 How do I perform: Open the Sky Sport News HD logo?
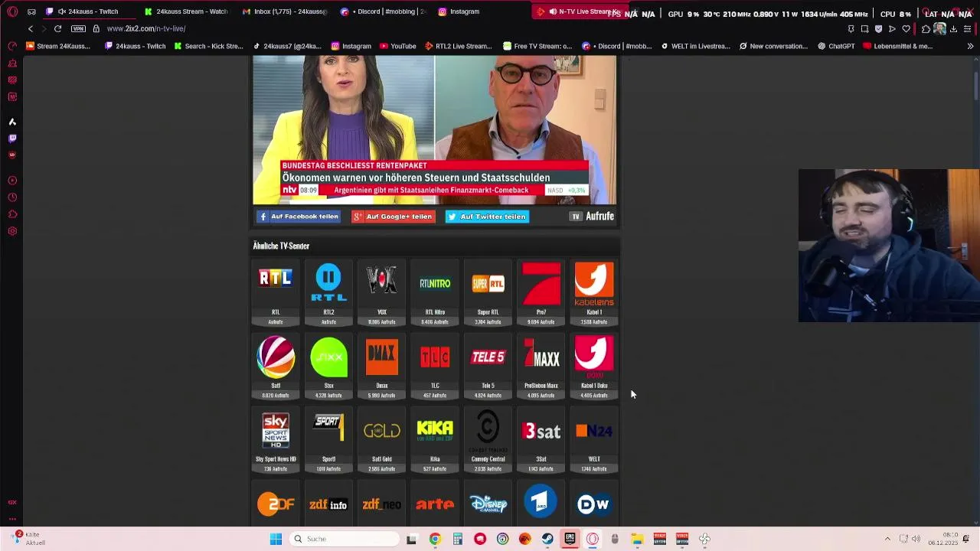276,431
